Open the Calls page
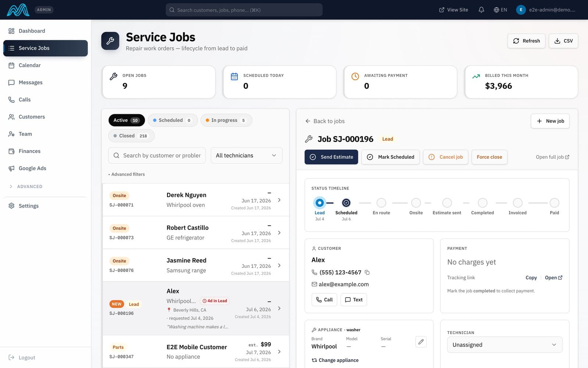The height and width of the screenshot is (368, 588). (46, 99)
